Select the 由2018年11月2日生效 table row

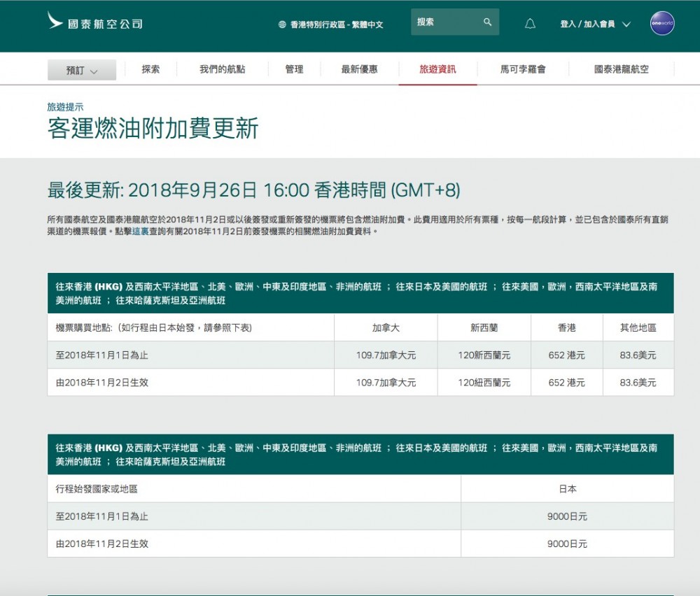(189, 382)
